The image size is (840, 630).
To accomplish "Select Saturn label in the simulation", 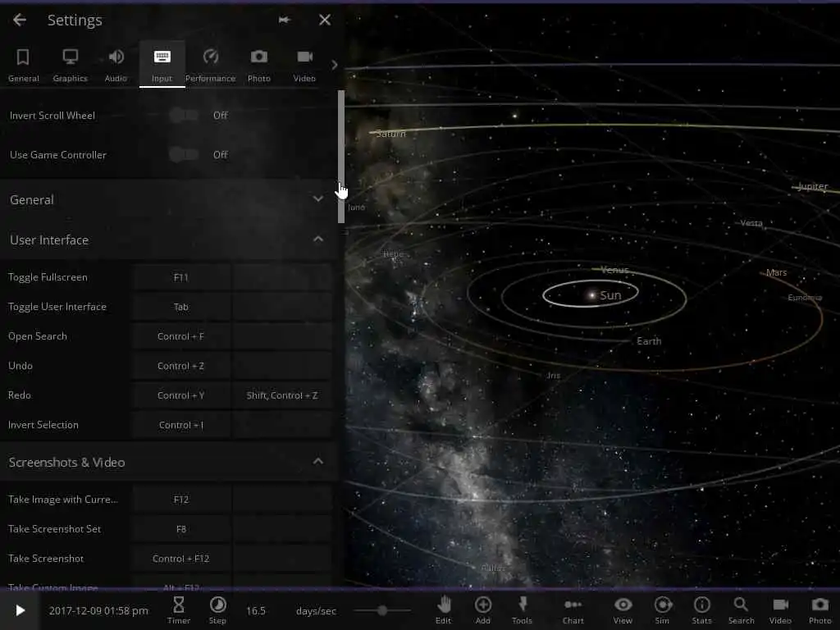I will click(390, 134).
